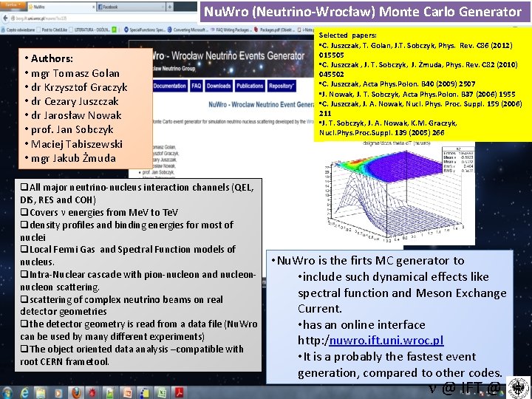The height and width of the screenshot is (399, 532).
Task: Click author name 'prof. Jan Sobczyk'
Action: (x=72, y=129)
